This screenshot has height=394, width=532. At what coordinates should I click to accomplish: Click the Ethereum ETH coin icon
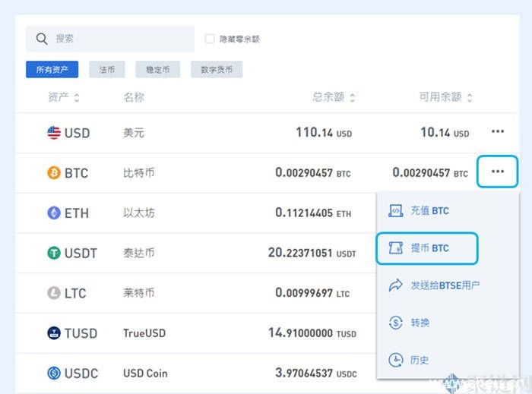click(x=54, y=213)
